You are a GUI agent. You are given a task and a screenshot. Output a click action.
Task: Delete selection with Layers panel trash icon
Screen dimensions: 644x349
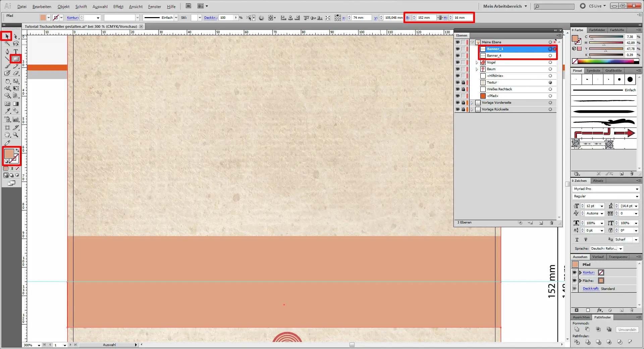coord(551,223)
